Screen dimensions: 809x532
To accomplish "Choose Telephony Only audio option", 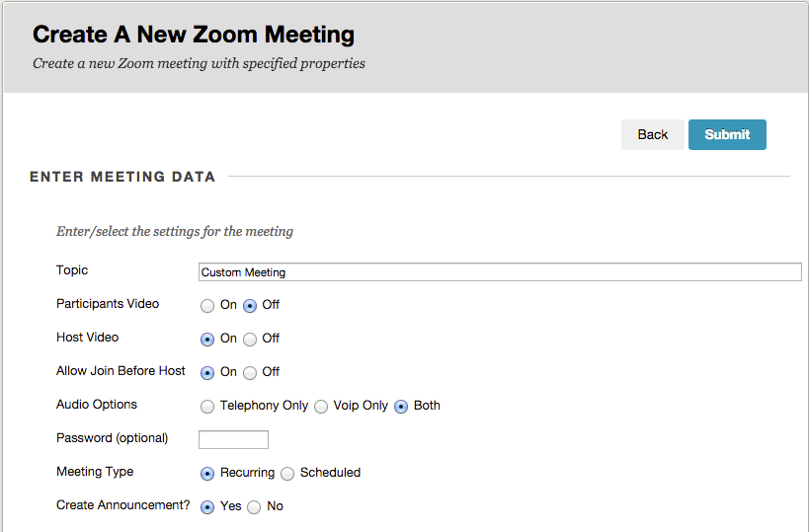I will 207,407.
